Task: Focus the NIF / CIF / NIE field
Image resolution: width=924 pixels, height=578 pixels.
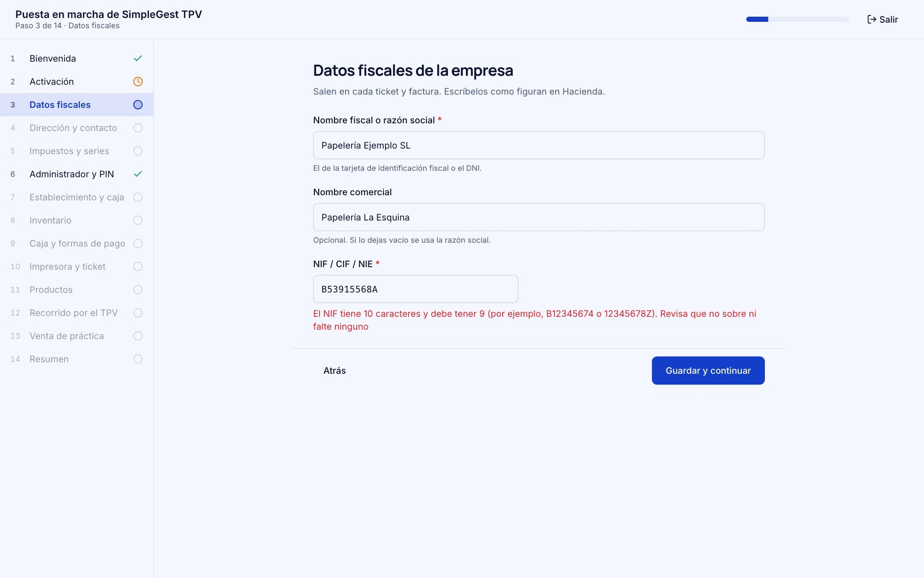Action: [x=415, y=289]
